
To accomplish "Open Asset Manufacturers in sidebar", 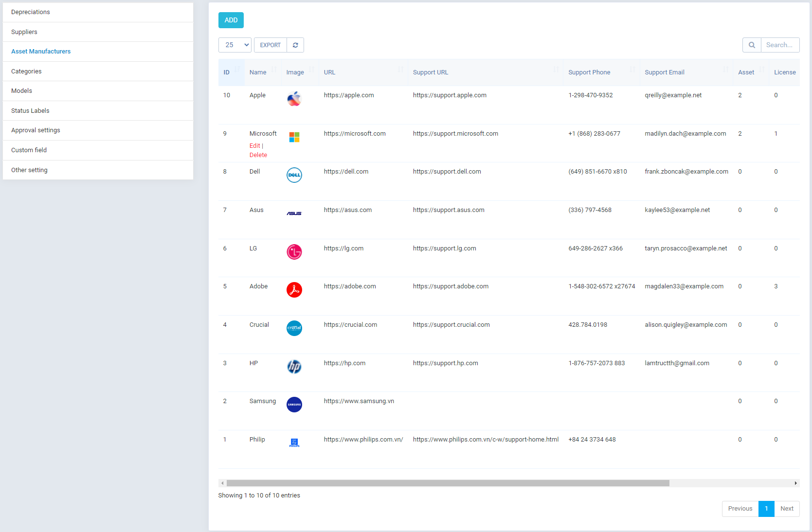I will click(x=41, y=52).
